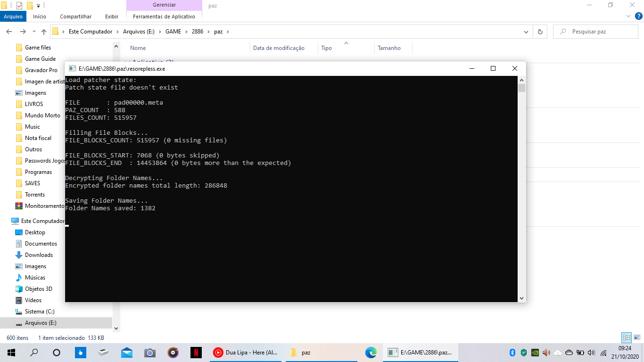Screen dimensions: 644x362
Task: Open the Mail app taskbar icon
Action: (126, 353)
